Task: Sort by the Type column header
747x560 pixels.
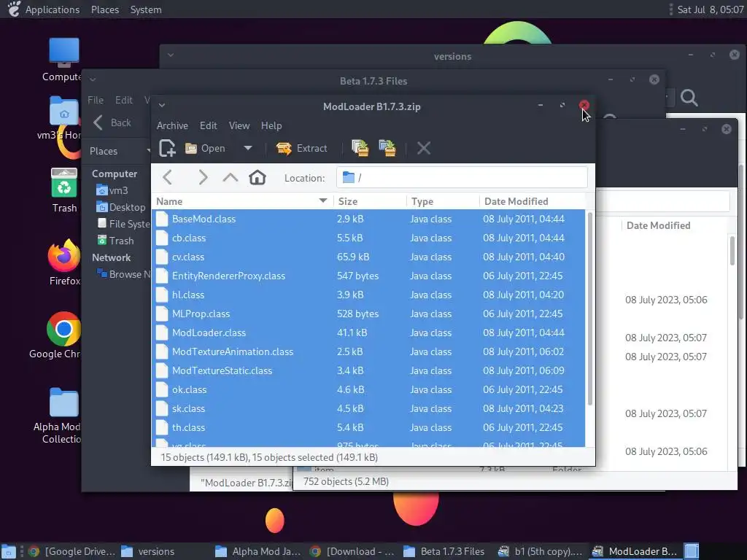Action: click(443, 201)
